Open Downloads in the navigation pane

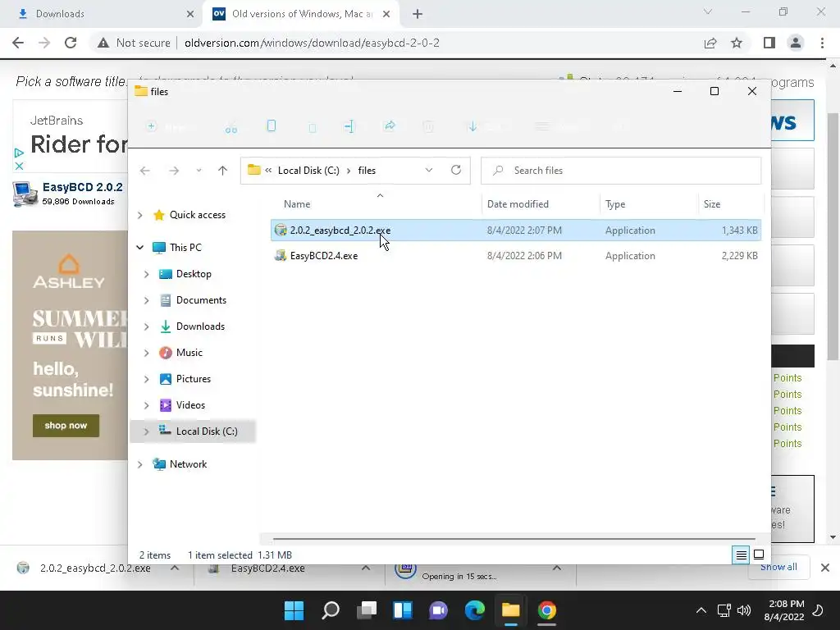tap(200, 326)
